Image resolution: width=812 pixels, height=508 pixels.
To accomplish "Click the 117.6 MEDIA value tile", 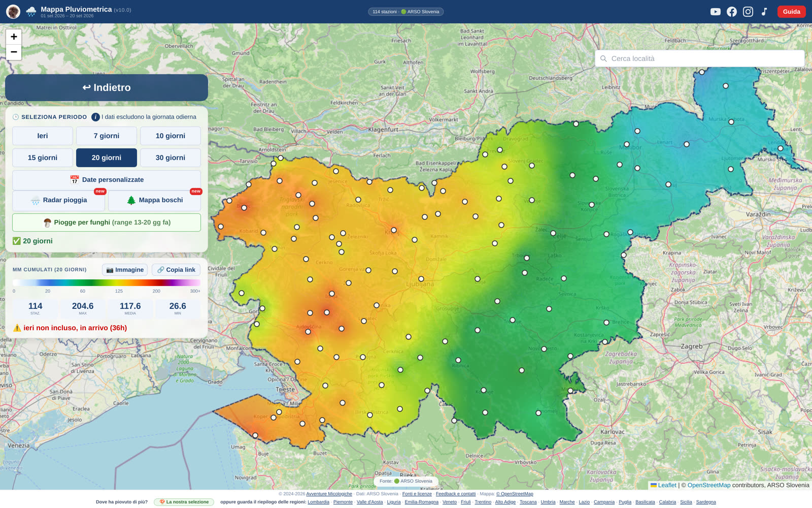I will pyautogui.click(x=130, y=308).
